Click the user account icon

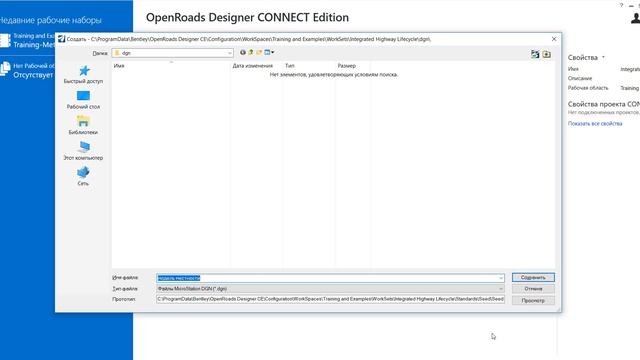pyautogui.click(x=636, y=18)
